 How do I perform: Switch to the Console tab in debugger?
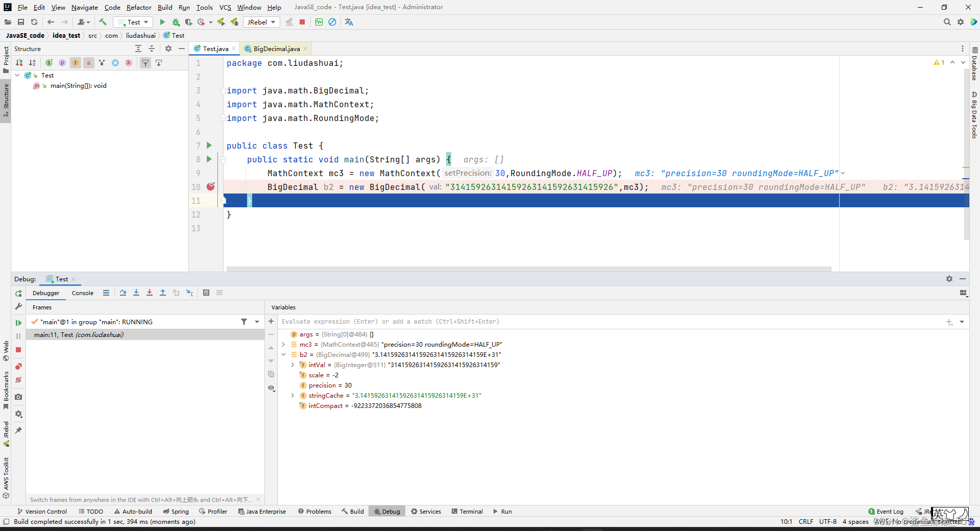pos(83,293)
